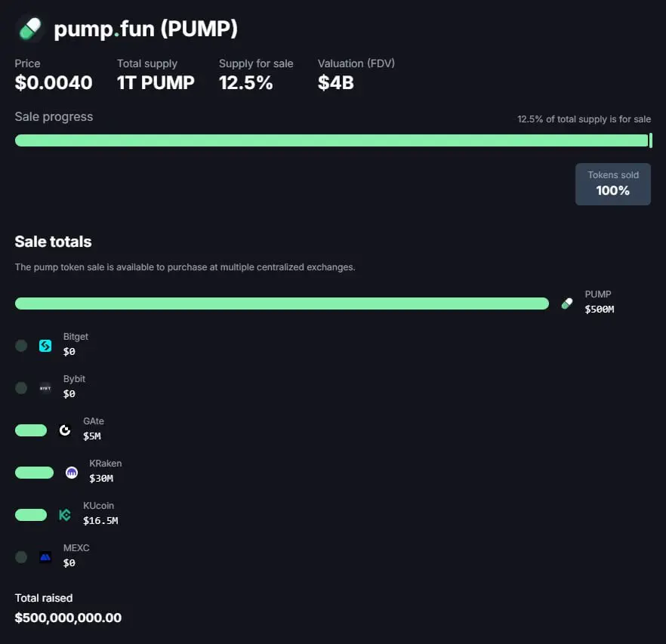Click the KuCoin exchange logo icon

point(65,515)
